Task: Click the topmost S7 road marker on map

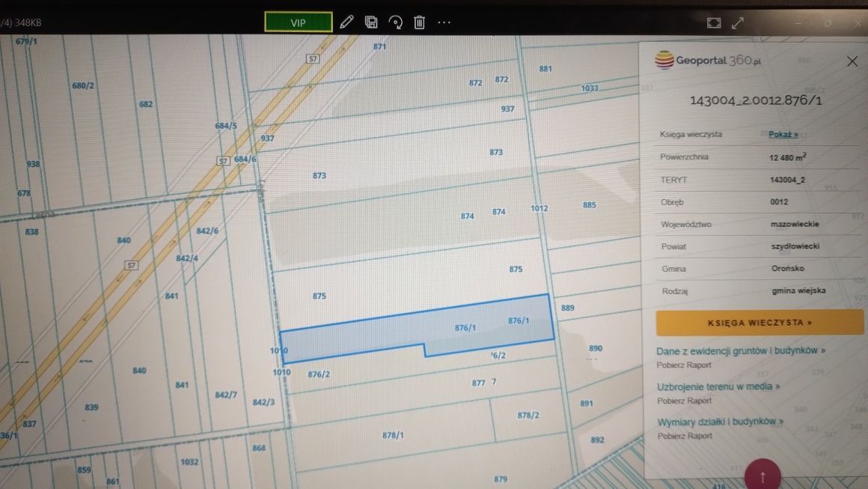Action: (313, 58)
